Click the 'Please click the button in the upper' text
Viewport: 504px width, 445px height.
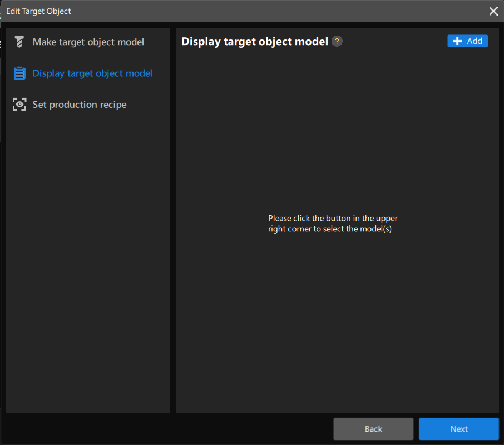[x=333, y=218]
